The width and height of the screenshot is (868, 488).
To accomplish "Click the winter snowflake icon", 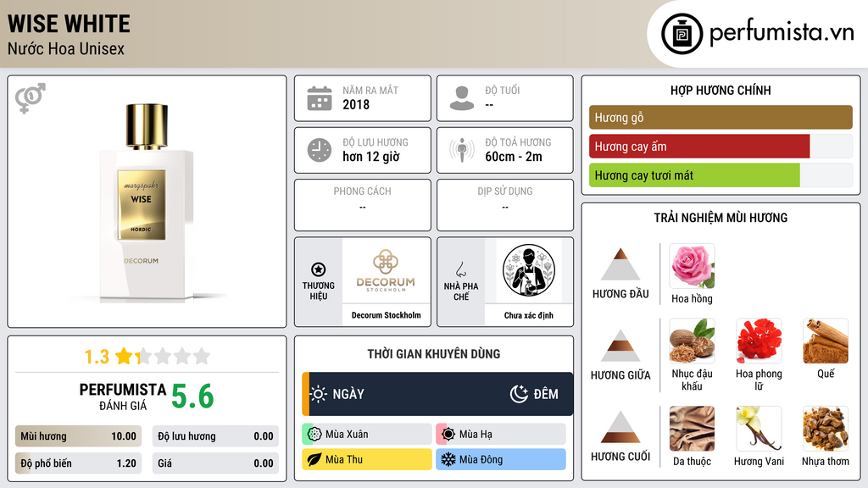I will [448, 460].
